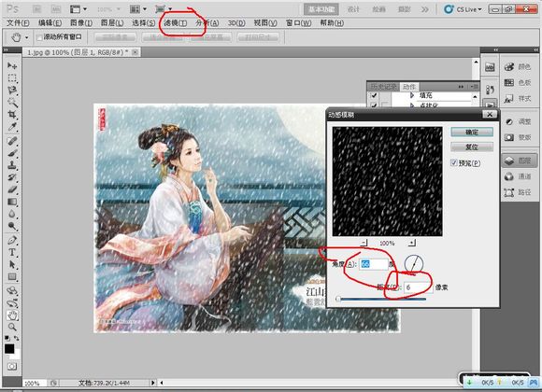Open the 编辑(E) menu
This screenshot has height=392, width=542.
click(x=50, y=22)
